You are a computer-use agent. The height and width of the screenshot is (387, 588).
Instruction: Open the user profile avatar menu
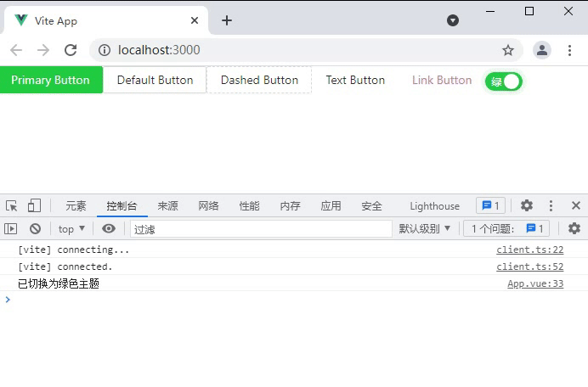point(542,50)
